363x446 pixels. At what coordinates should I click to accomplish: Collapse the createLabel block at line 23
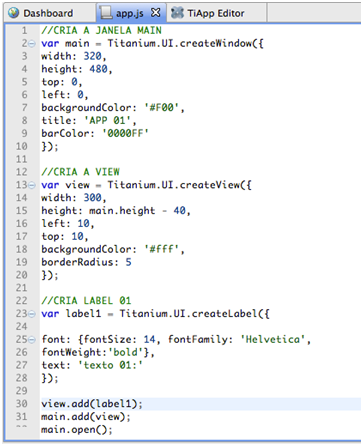[32, 314]
